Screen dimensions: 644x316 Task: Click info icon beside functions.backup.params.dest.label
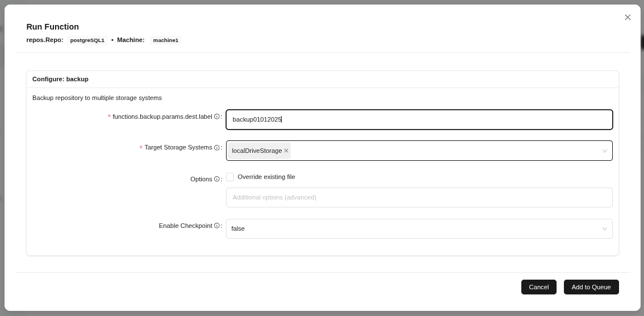[216, 117]
